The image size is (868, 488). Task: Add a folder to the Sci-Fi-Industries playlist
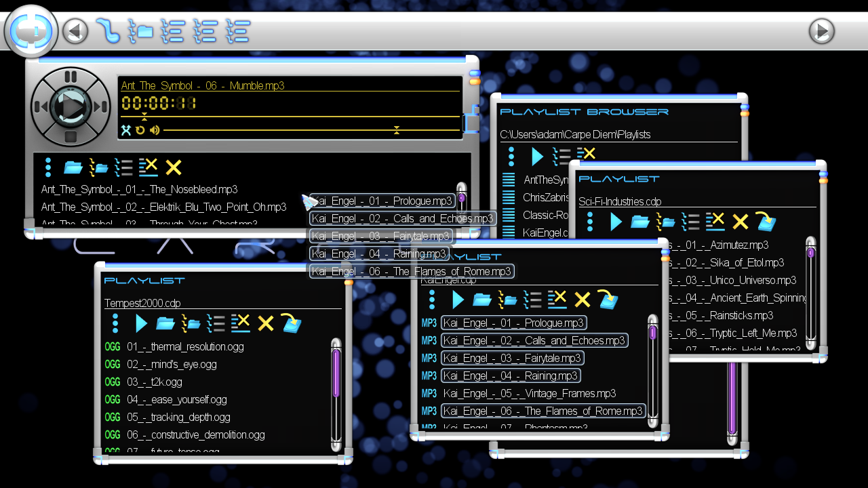point(666,222)
